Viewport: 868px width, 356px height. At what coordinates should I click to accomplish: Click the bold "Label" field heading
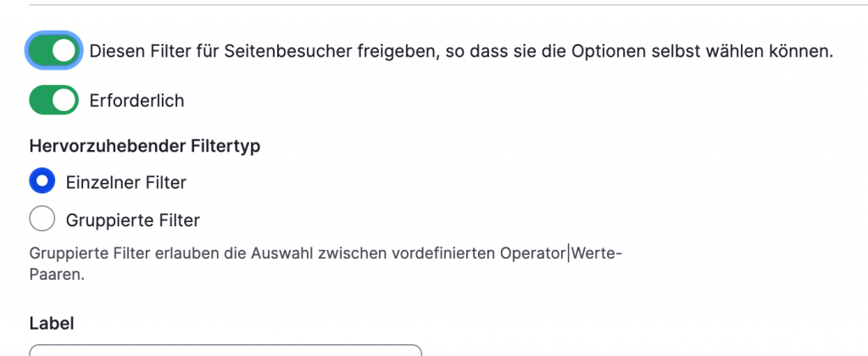coord(52,323)
